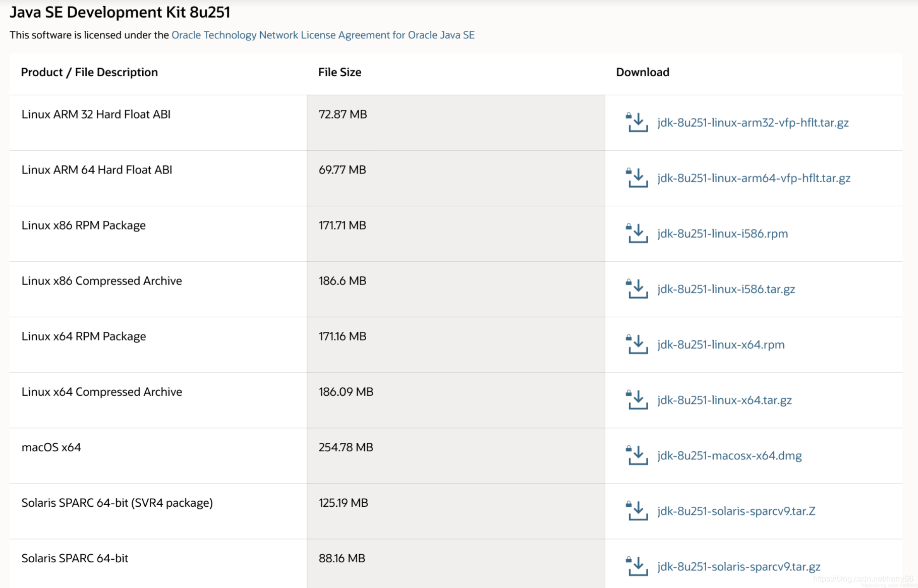This screenshot has width=918, height=588.
Task: Select the Download column header
Action: click(x=643, y=72)
